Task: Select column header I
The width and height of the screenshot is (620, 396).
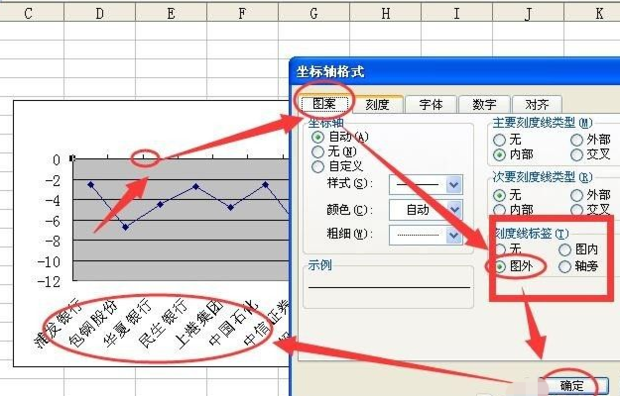Action: click(x=457, y=14)
